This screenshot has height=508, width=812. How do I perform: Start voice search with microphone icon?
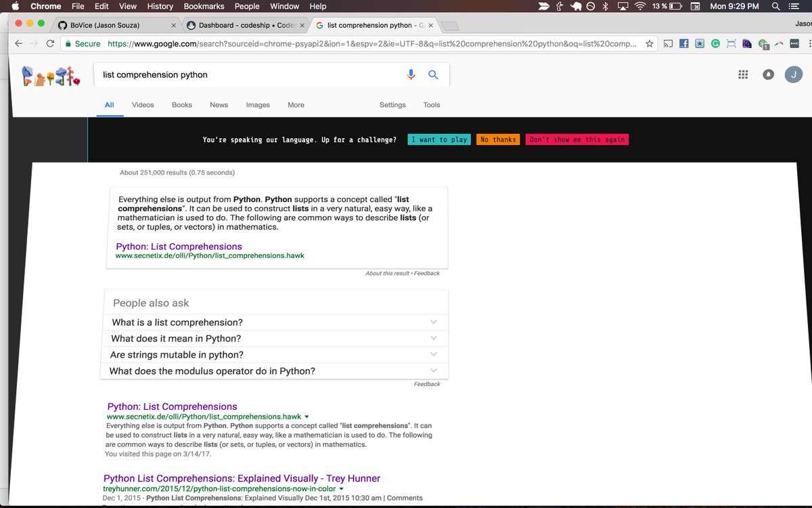411,75
